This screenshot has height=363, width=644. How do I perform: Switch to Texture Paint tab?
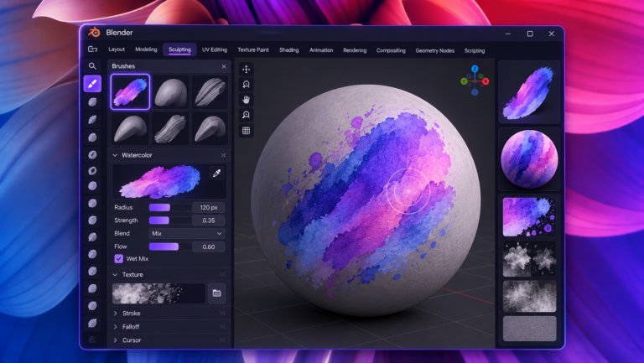click(253, 49)
